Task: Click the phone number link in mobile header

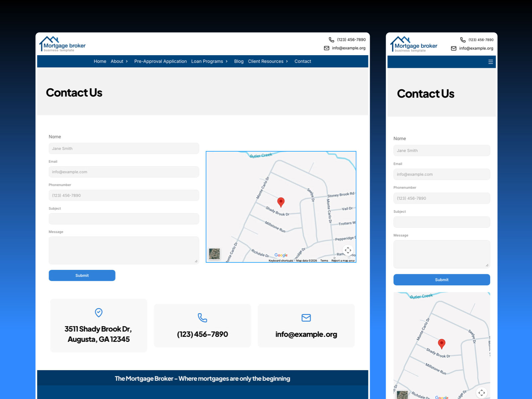Action: pos(481,40)
